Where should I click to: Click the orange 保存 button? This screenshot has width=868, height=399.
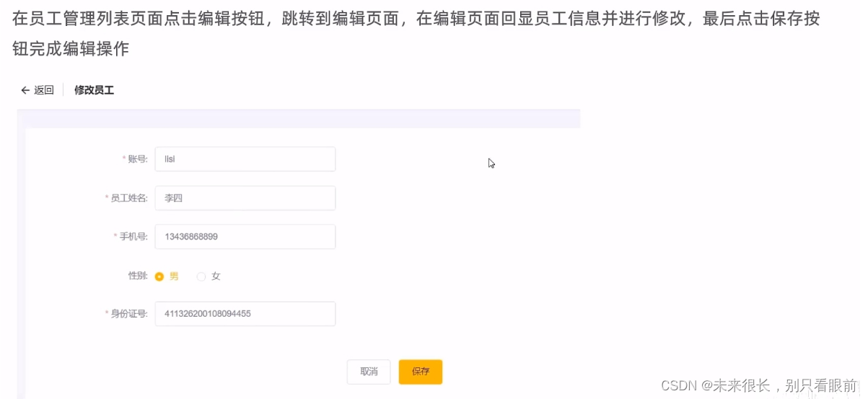[x=421, y=372]
